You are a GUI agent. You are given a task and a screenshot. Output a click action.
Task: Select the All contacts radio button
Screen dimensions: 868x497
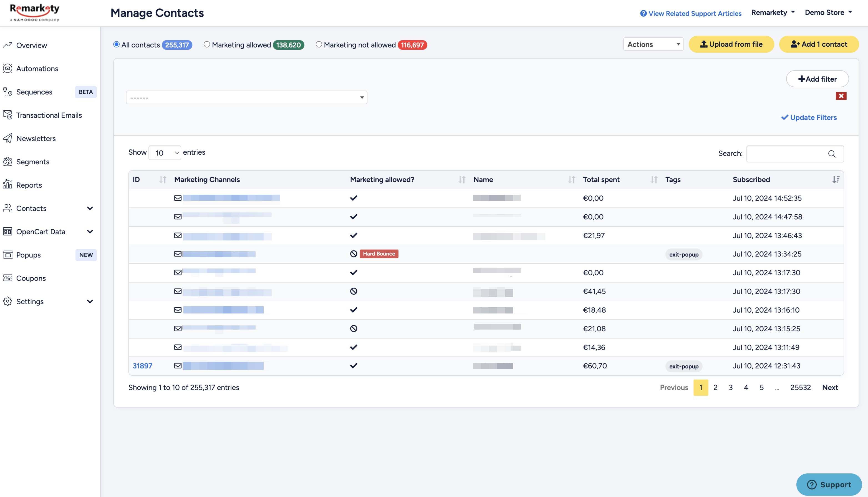pos(117,44)
